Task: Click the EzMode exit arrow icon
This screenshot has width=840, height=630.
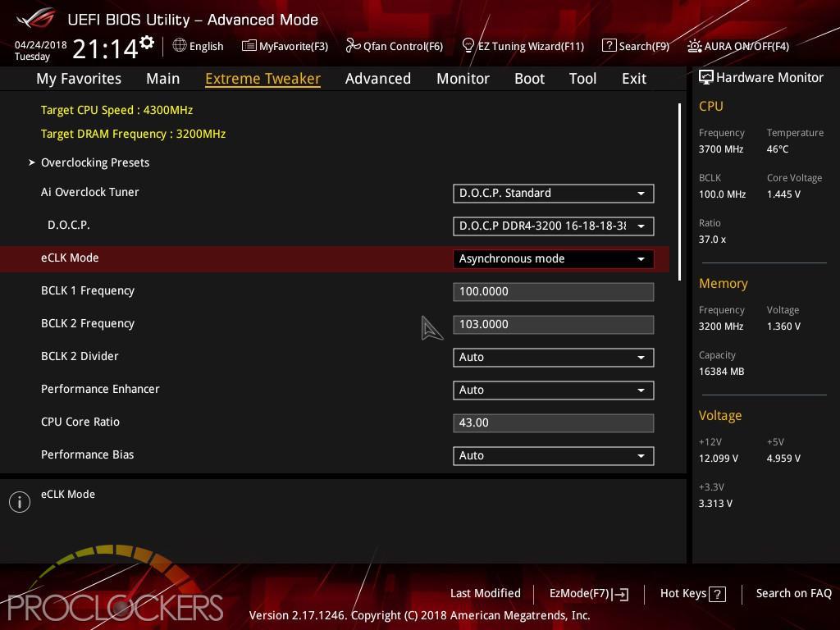Action: [620, 594]
